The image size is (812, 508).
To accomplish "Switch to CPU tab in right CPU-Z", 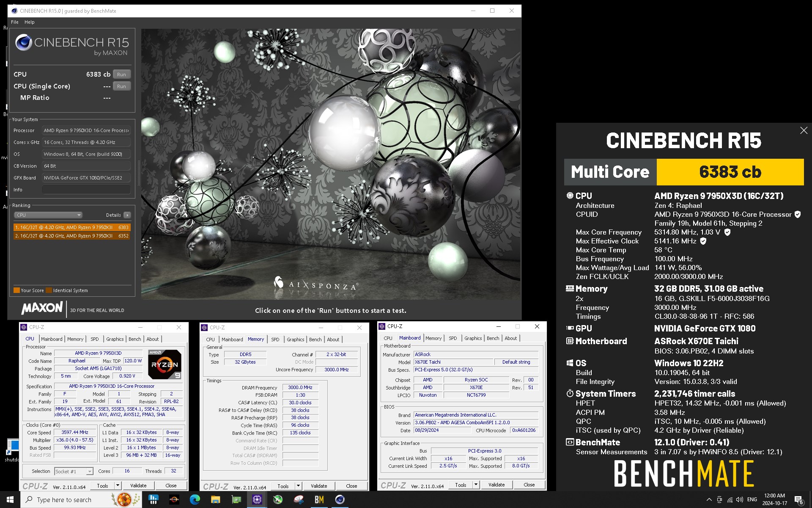I will [x=388, y=338].
